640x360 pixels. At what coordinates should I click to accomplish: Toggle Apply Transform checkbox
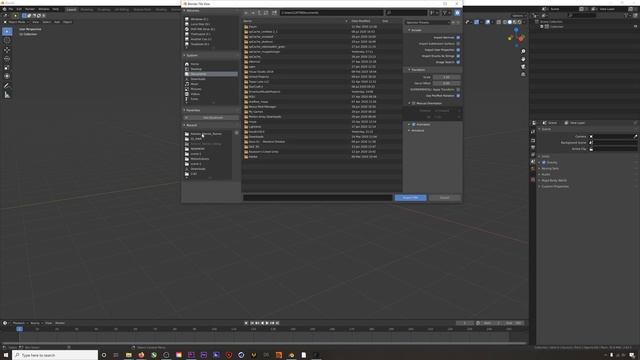point(458,89)
